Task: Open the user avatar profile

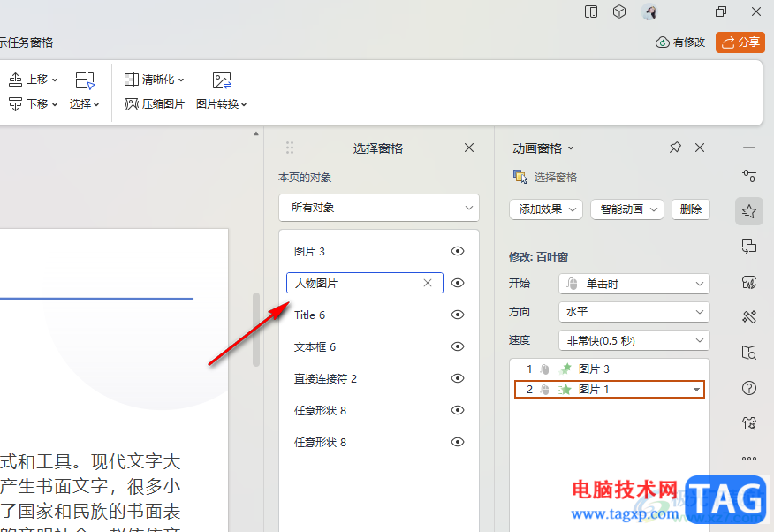Action: 649,11
